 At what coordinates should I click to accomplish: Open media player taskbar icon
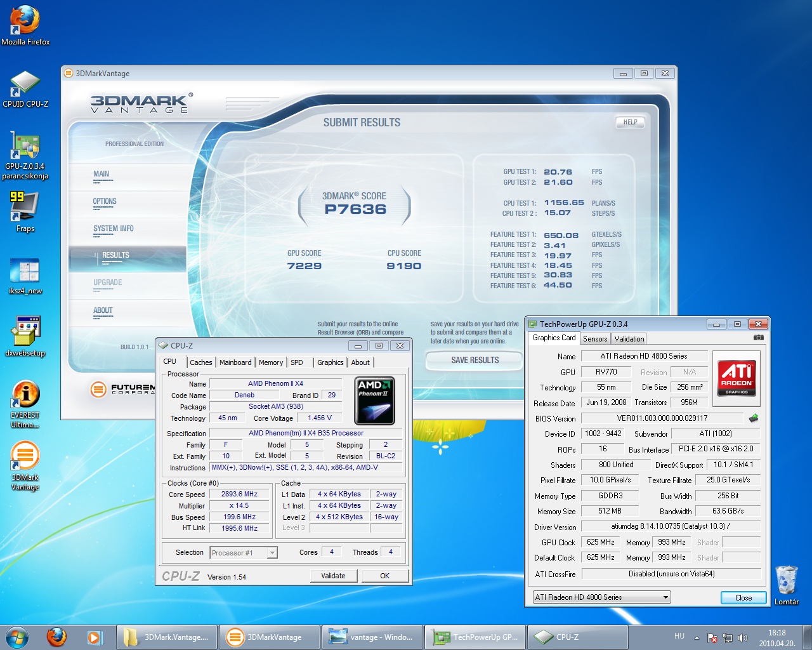point(95,637)
